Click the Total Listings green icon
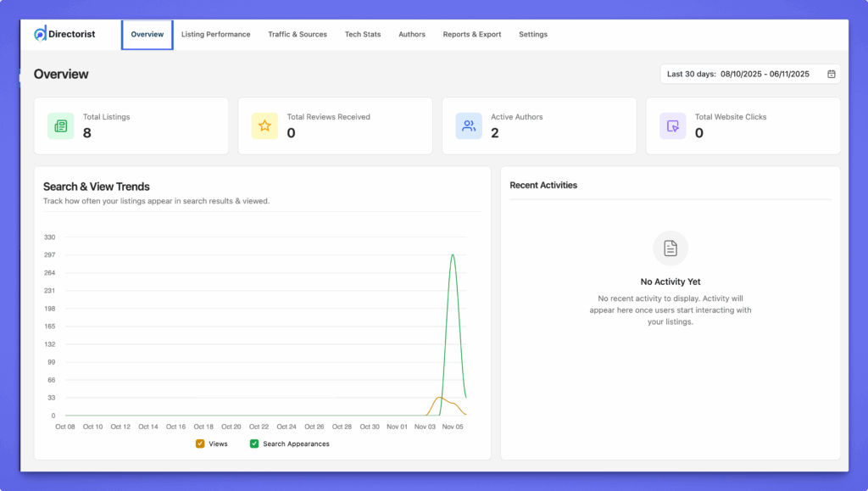The width and height of the screenshot is (868, 491). [60, 126]
